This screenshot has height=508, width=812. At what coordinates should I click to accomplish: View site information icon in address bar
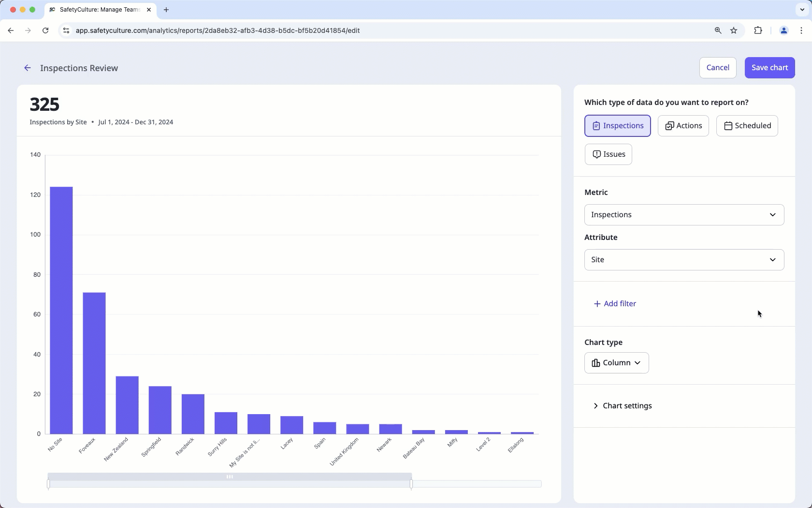[66, 30]
